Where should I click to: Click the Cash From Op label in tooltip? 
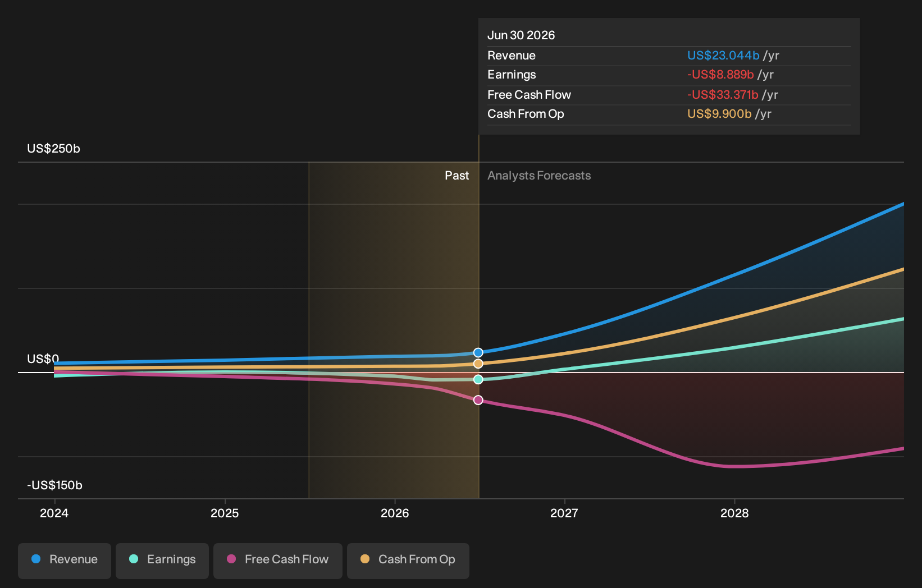[526, 114]
